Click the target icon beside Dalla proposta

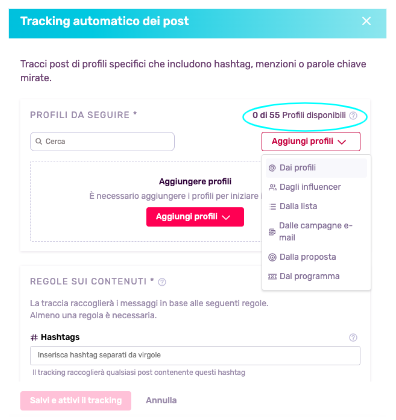tap(272, 257)
